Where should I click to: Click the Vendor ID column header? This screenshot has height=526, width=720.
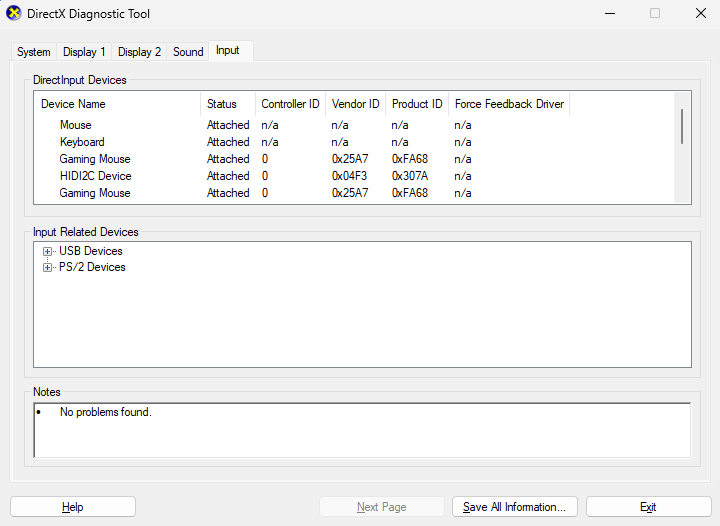pyautogui.click(x=355, y=104)
